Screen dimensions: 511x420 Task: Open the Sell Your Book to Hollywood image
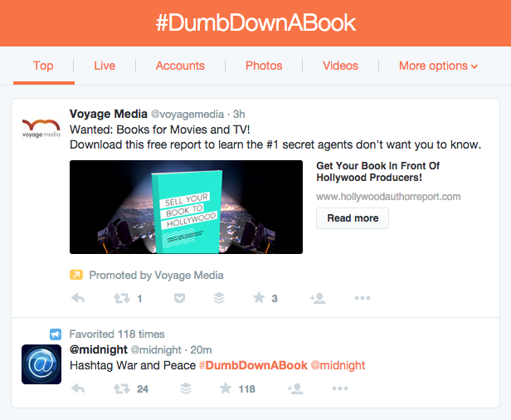(x=186, y=207)
